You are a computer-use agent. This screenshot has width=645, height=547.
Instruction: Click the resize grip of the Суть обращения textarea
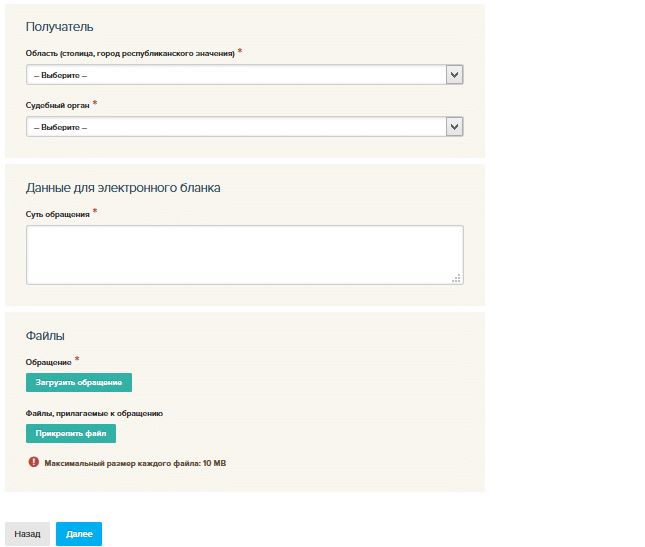point(456,278)
